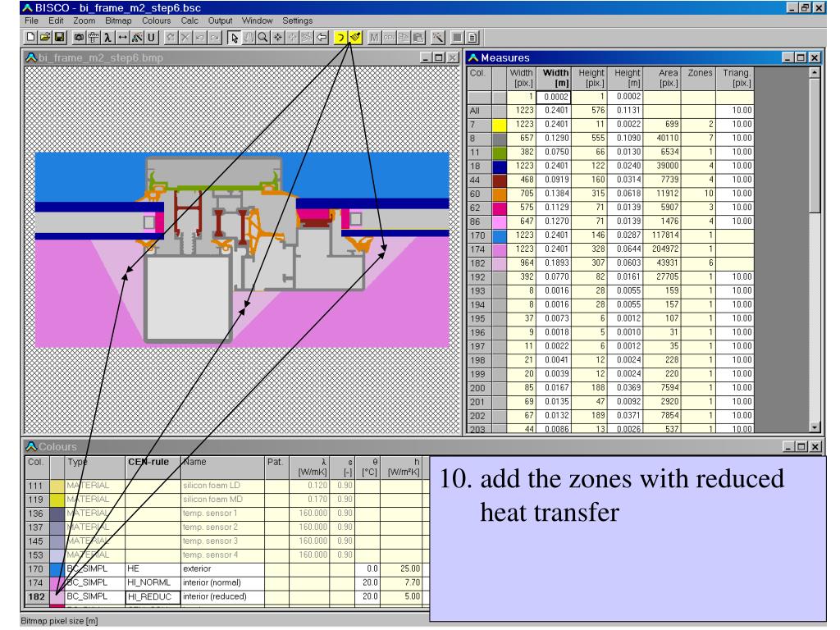Viewport: 840px width, 630px height.
Task: Click the dark blue swatch of colour 18
Action: click(500, 166)
